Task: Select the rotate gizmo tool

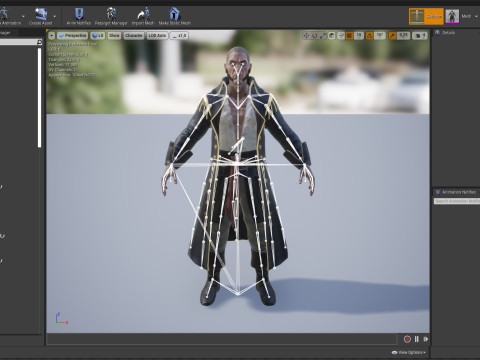Action: click(x=314, y=35)
